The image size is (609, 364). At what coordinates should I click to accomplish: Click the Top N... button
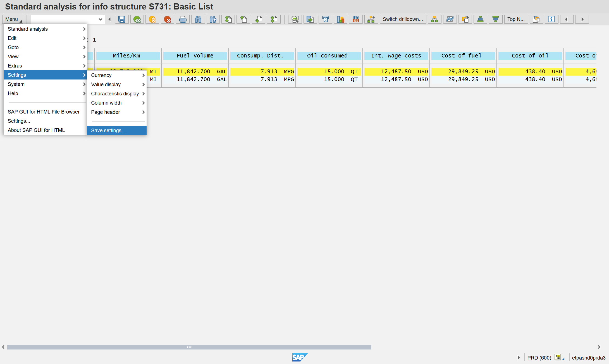point(516,19)
